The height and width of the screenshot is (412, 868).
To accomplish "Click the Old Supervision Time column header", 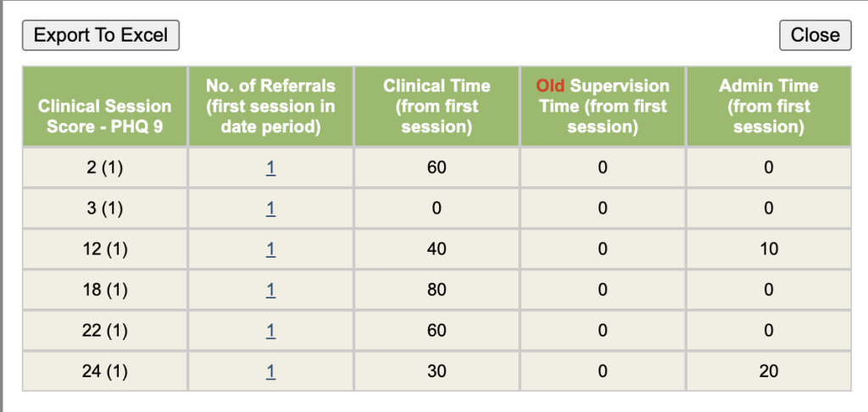I will (x=602, y=107).
